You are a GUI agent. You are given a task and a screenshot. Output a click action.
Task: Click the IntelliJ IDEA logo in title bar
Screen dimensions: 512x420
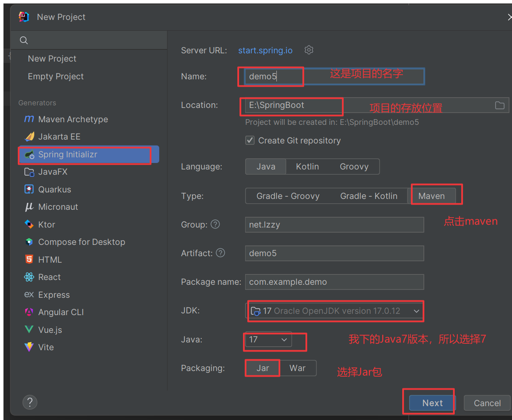click(24, 16)
